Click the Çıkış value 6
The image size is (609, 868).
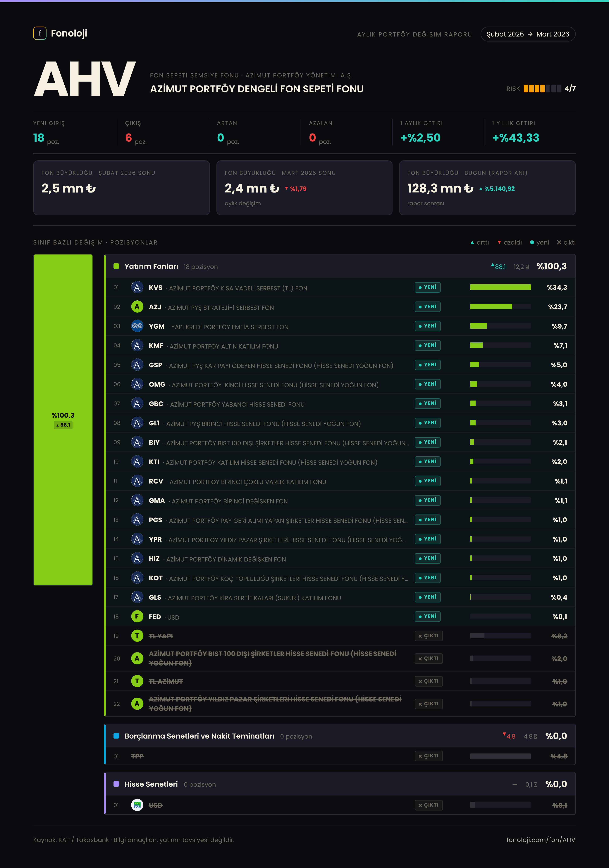point(129,138)
